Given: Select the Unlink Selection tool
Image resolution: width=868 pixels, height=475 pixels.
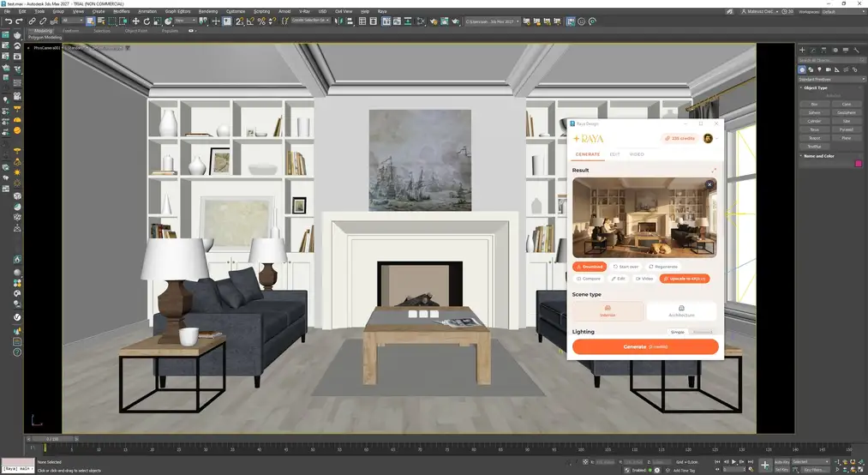Looking at the screenshot, I should (x=43, y=21).
